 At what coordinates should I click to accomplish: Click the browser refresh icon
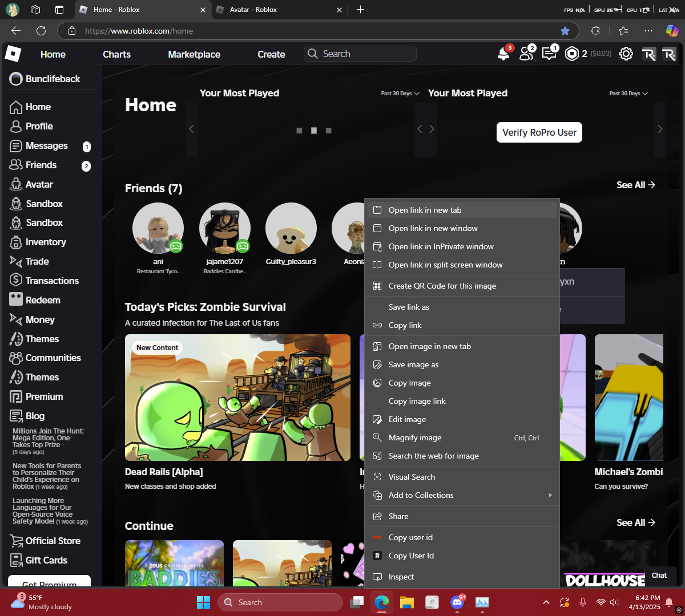(41, 31)
